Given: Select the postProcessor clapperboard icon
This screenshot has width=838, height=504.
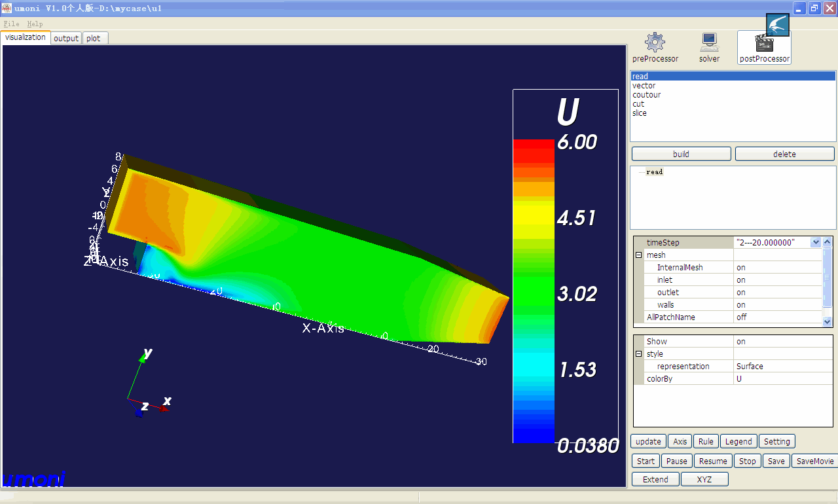Looking at the screenshot, I should [x=764, y=45].
